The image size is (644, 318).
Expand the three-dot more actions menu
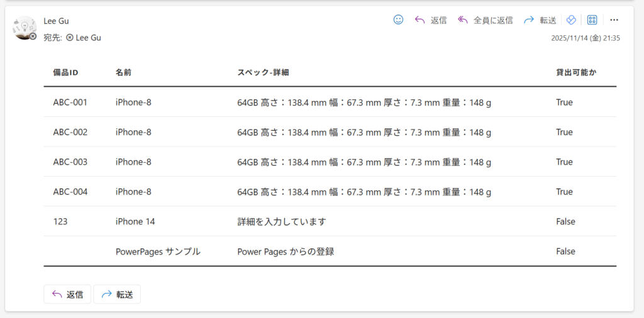pos(614,20)
